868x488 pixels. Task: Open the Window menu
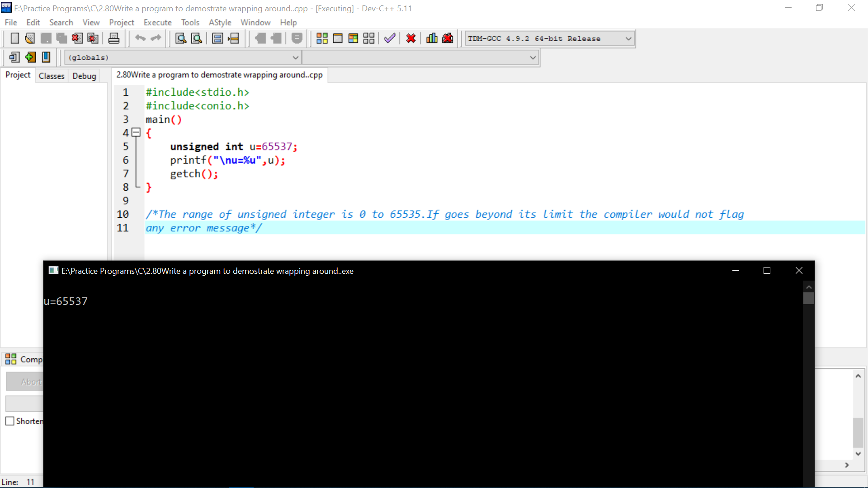tap(255, 23)
